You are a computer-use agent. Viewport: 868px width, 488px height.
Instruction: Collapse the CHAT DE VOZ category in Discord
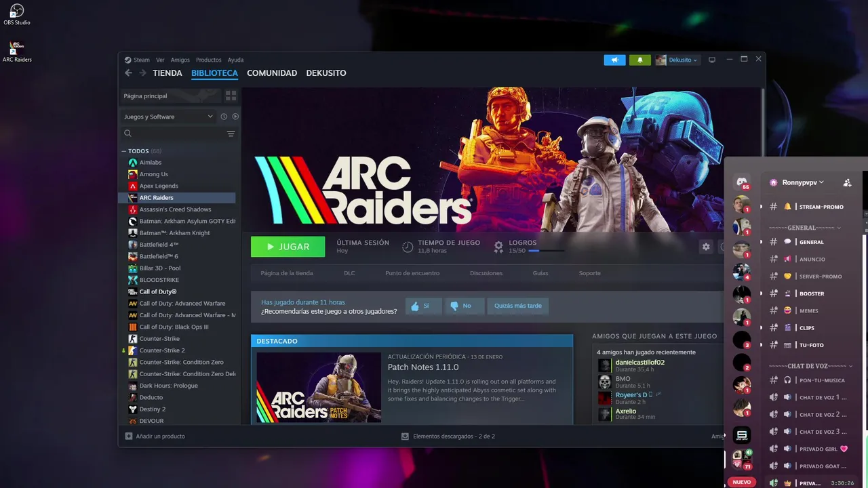[x=810, y=366]
